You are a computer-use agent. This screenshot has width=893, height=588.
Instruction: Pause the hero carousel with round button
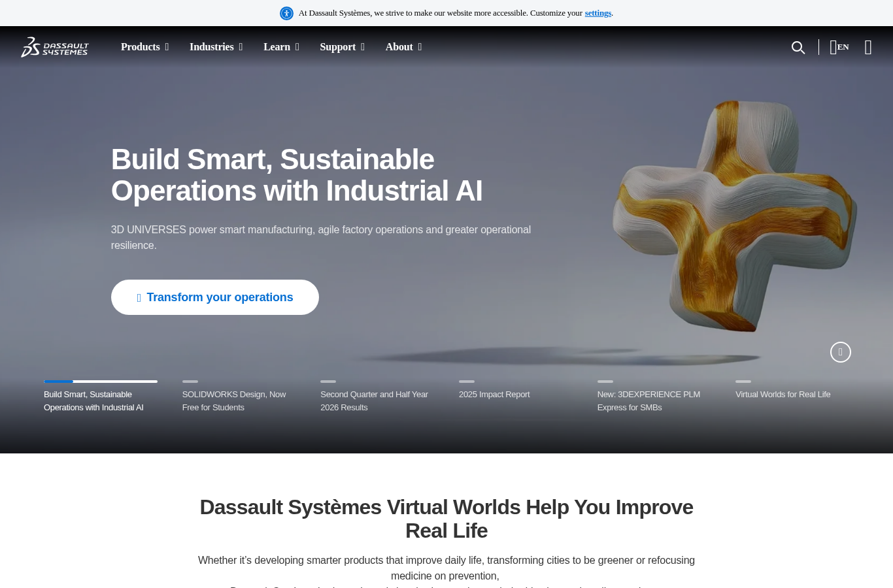click(x=841, y=352)
